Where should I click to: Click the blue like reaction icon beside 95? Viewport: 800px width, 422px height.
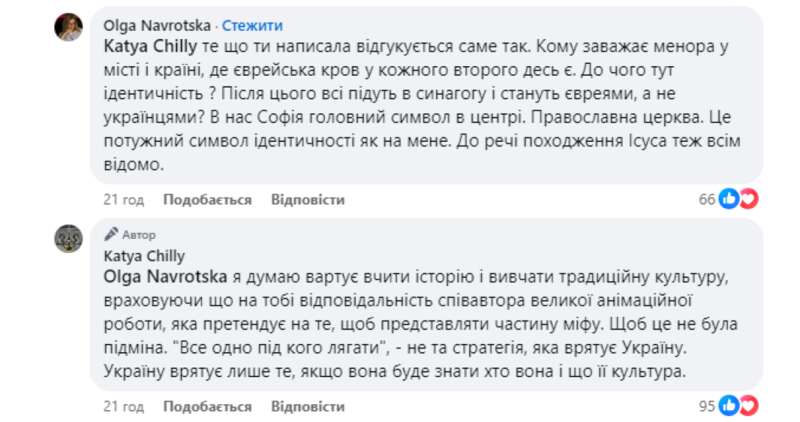tap(729, 406)
